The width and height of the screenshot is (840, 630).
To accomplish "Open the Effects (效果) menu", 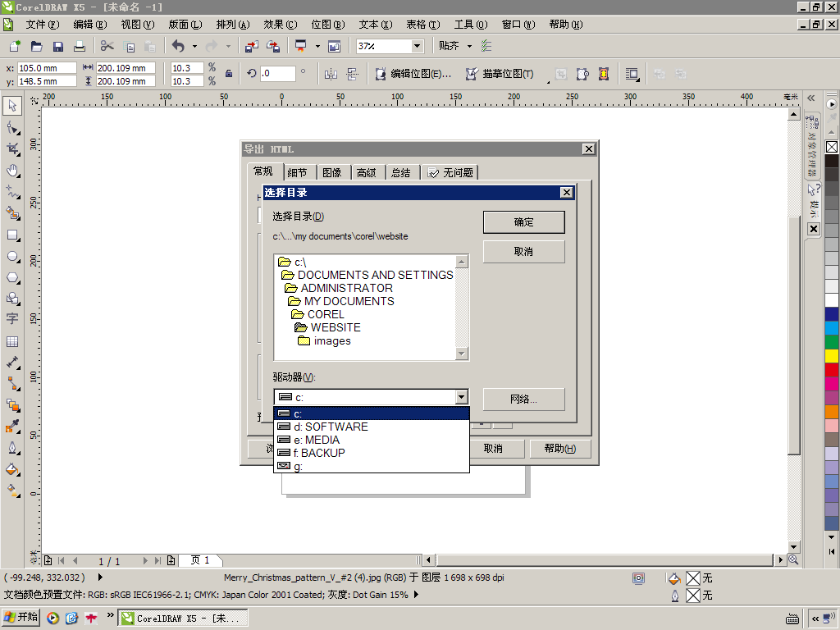I will [x=281, y=25].
